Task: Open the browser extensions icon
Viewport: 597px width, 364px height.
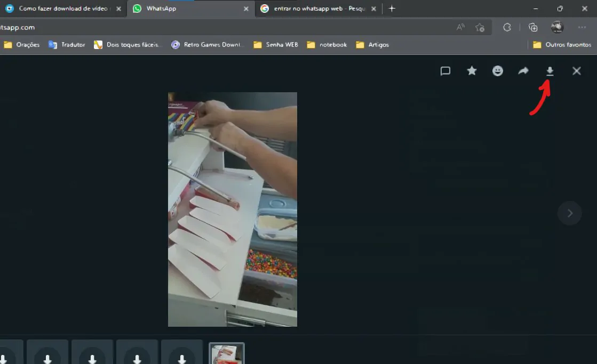Action: 507,27
